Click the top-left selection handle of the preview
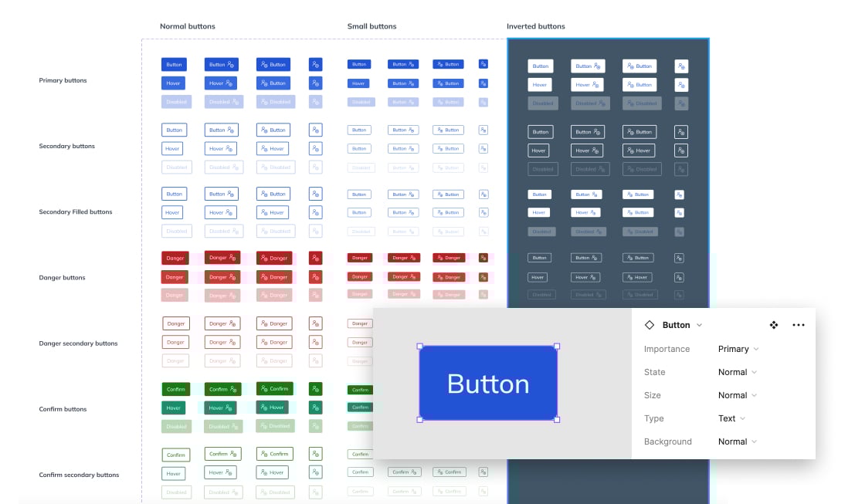Screen dimensions: 855x504 point(420,346)
